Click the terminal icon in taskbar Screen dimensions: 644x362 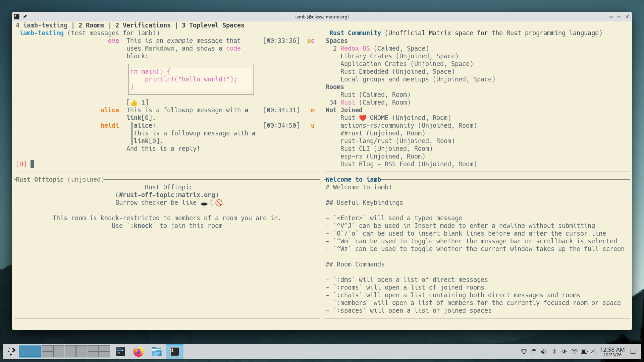pos(175,352)
